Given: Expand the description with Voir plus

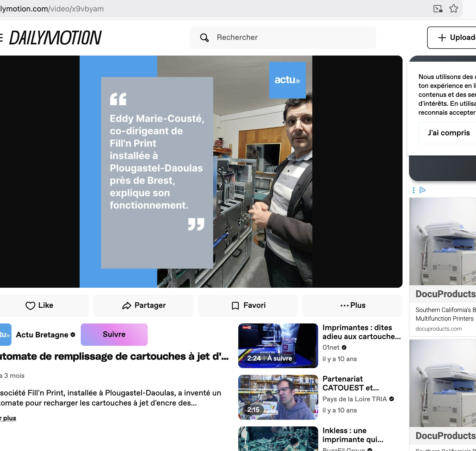Looking at the screenshot, I should tap(8, 418).
